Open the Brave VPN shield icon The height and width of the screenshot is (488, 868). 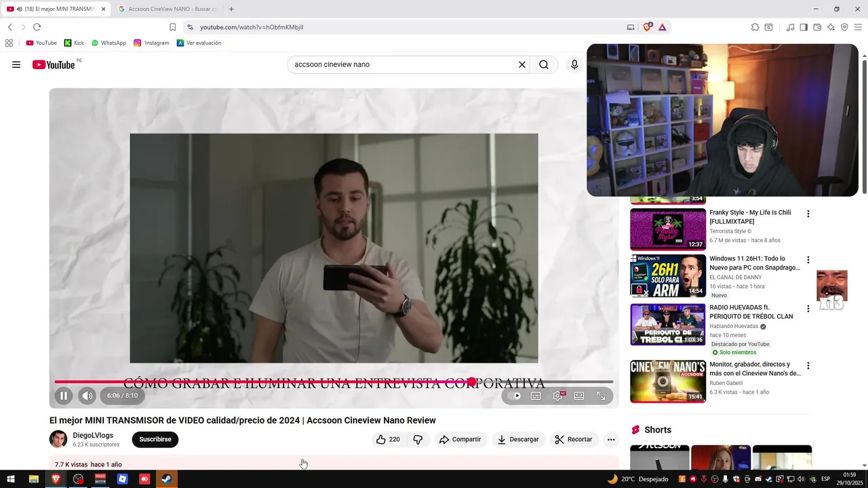[844, 27]
